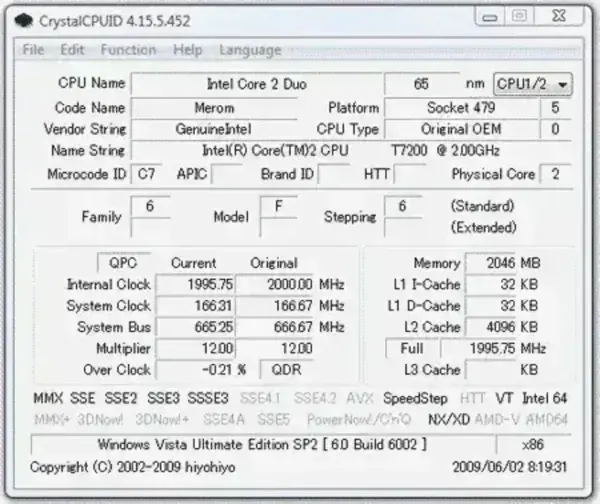The height and width of the screenshot is (504, 600).
Task: Open the Language menu
Action: pyautogui.click(x=251, y=50)
